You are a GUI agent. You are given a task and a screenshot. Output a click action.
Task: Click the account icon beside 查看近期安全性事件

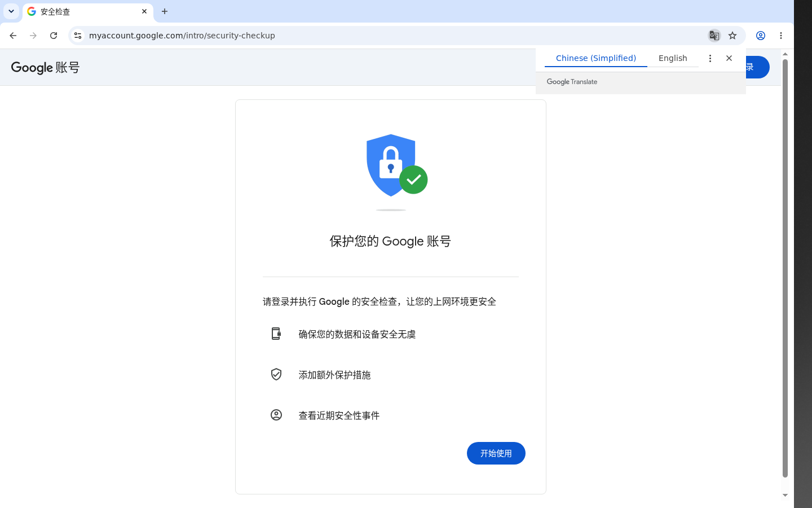pyautogui.click(x=276, y=415)
